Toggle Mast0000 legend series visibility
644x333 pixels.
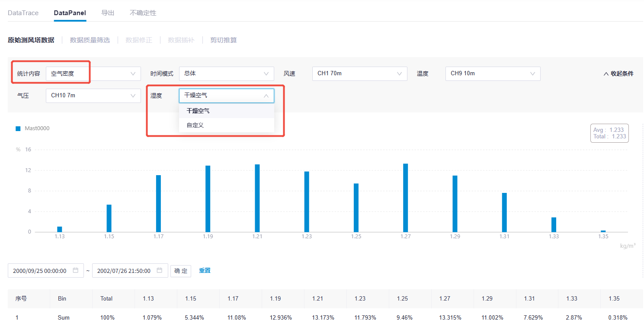[33, 128]
